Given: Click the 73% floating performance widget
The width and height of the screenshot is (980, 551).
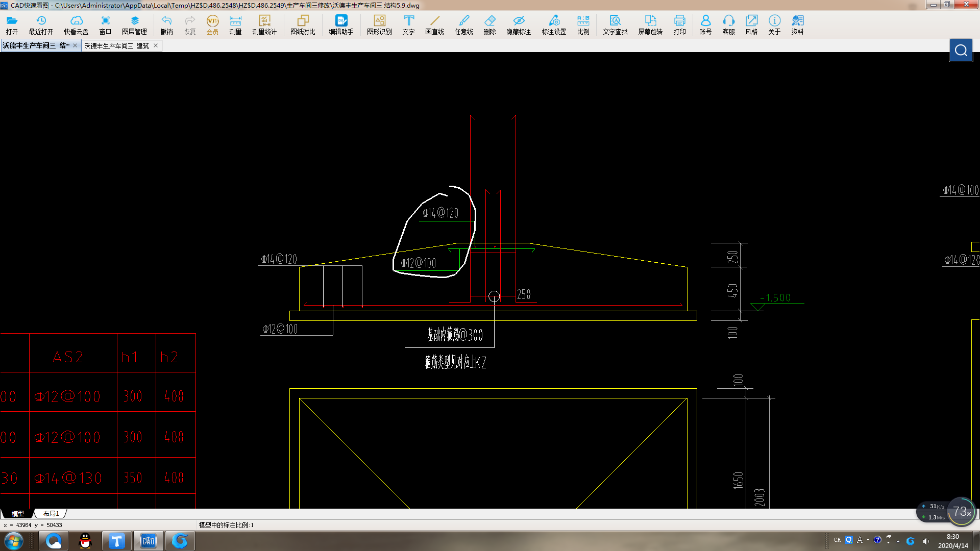Looking at the screenshot, I should (962, 511).
